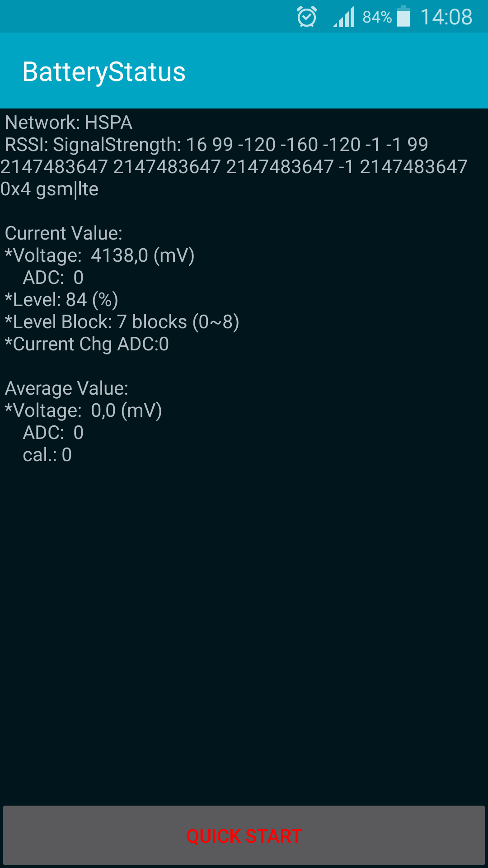Tap the Current Chg ADC:0 line
Viewport: 488px width, 868px height.
click(x=87, y=344)
